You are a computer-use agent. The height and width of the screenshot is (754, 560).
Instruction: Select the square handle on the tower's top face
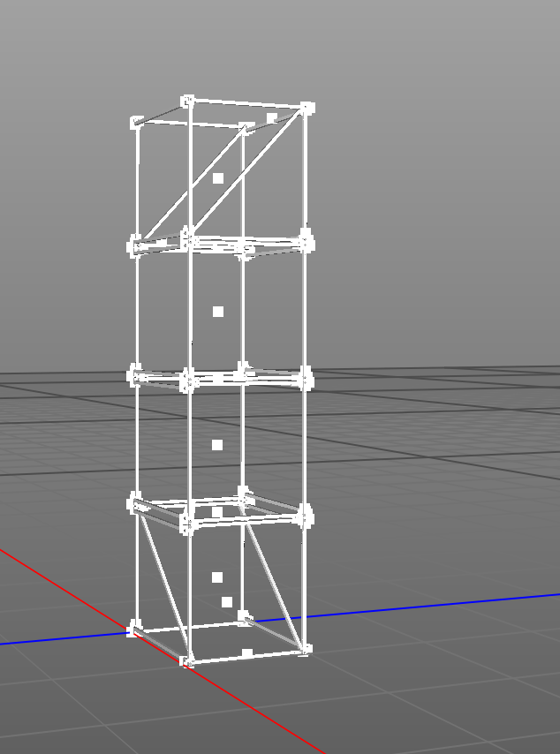coord(272,117)
